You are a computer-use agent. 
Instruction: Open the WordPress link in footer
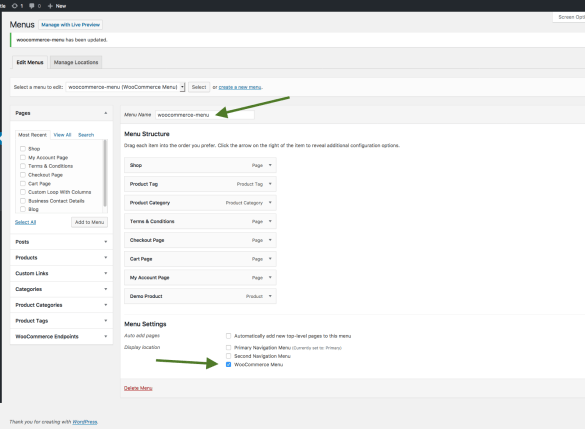(85, 422)
